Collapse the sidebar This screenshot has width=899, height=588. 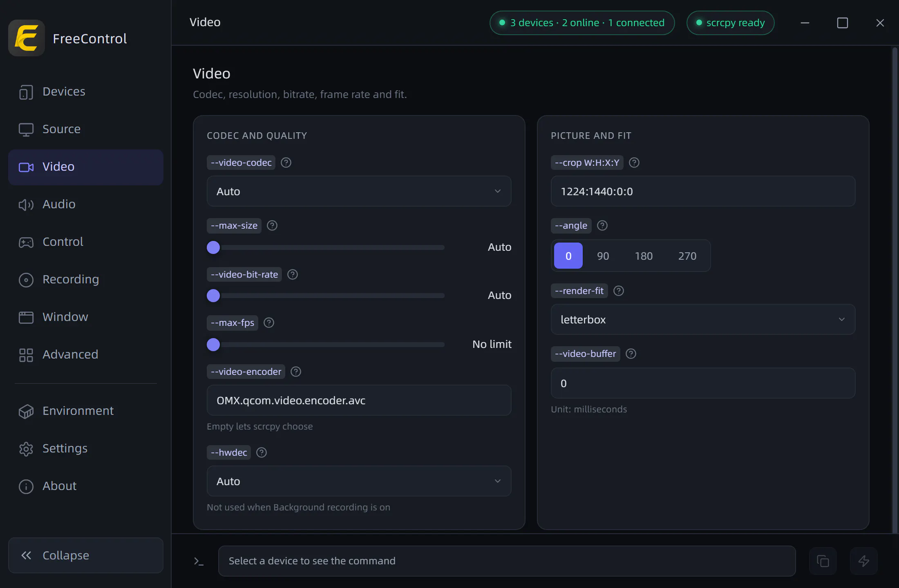(86, 555)
